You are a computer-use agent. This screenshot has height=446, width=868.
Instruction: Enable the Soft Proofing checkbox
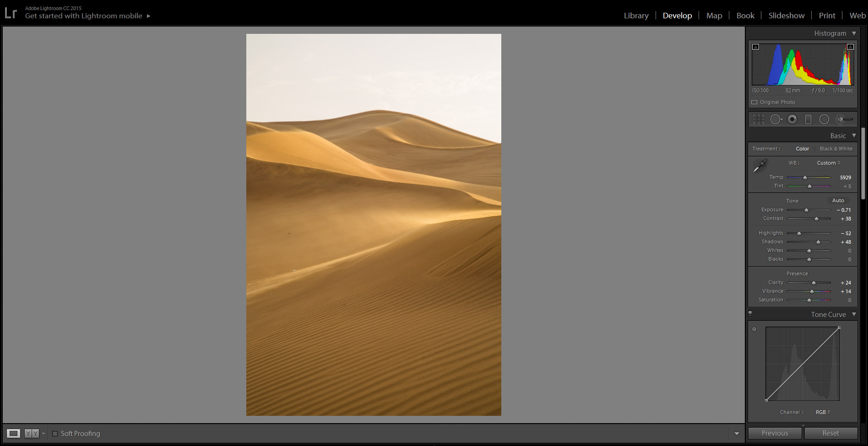(55, 433)
